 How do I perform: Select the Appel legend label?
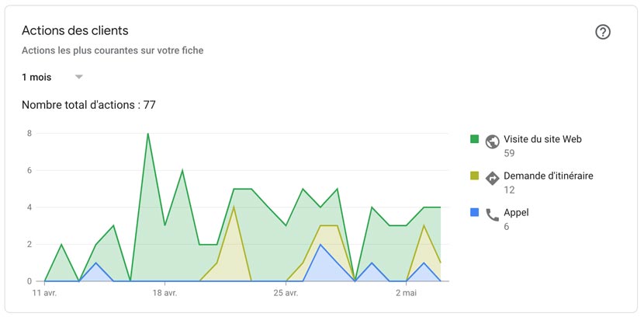[516, 212]
